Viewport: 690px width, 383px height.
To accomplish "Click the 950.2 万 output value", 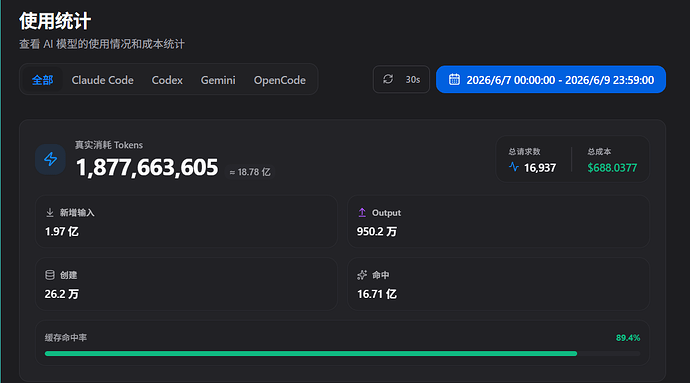I will (377, 232).
